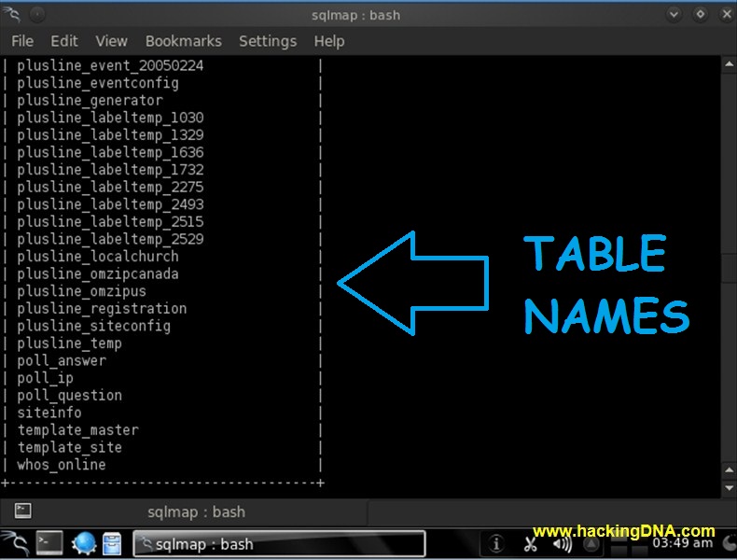Click table name plusline_localchurch
Screen dimensions: 737x560
[98, 257]
